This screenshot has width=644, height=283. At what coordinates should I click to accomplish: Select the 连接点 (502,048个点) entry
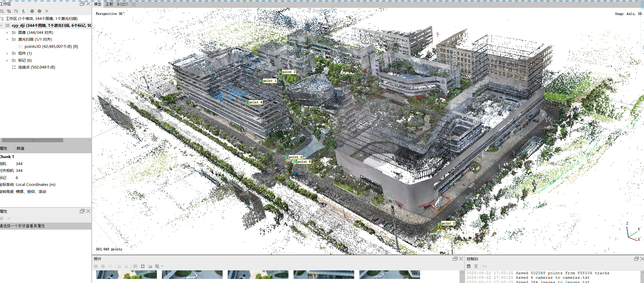(36, 67)
